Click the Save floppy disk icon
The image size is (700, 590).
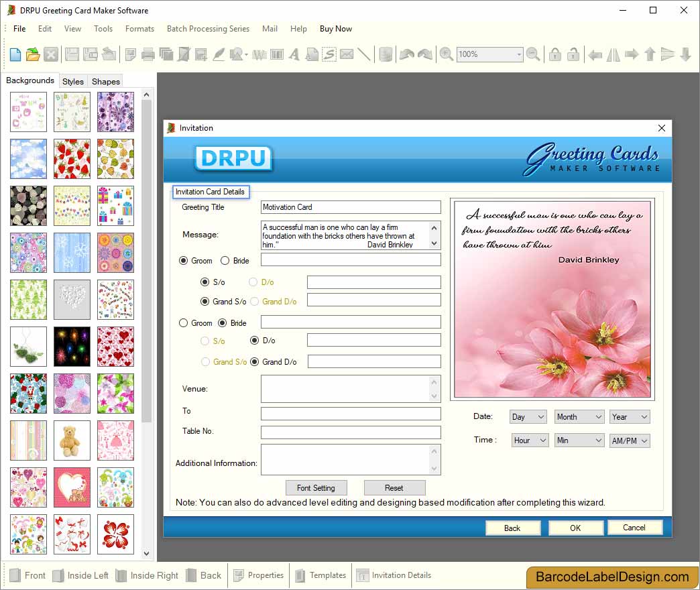[72, 54]
